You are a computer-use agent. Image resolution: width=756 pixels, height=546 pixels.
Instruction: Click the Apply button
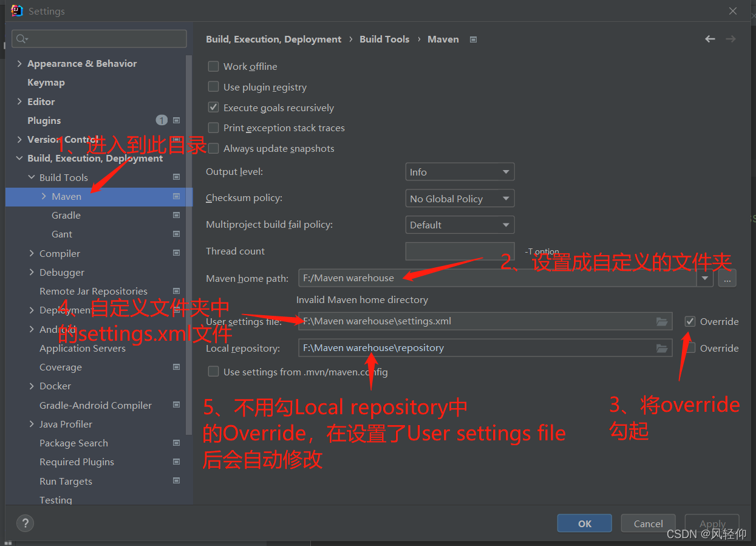pos(712,524)
